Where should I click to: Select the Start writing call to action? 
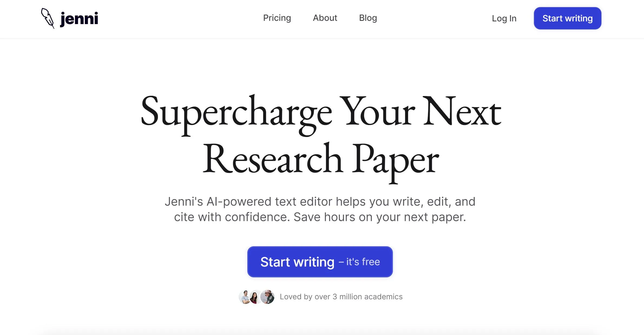point(567,18)
